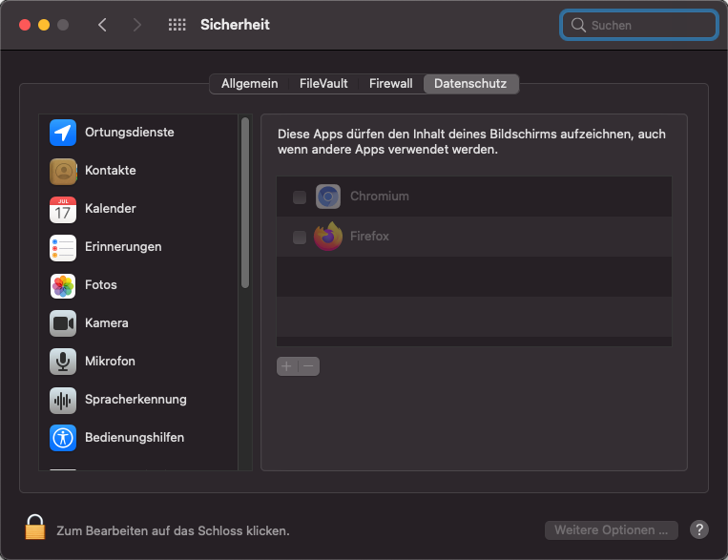
Task: Select the Kamera icon
Action: [63, 323]
